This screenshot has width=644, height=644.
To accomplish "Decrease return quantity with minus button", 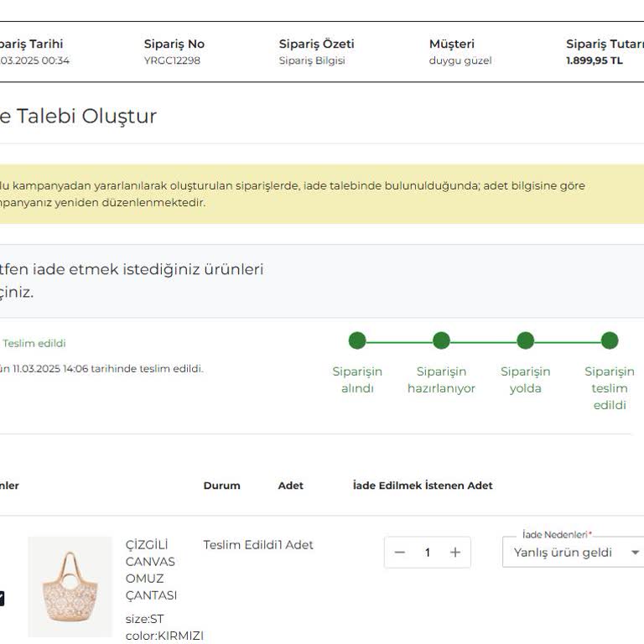I will 400,553.
